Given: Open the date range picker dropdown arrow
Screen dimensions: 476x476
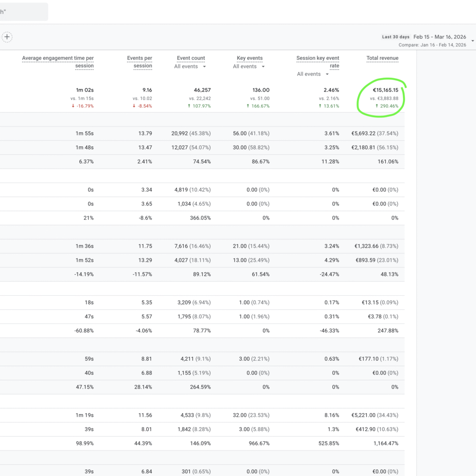Looking at the screenshot, I should (473, 41).
